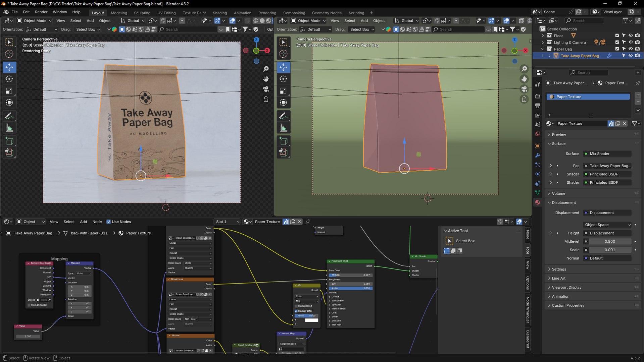Disable Paper Bag collection in renders
Viewport: 644px width, 362px height.
pyautogui.click(x=637, y=49)
